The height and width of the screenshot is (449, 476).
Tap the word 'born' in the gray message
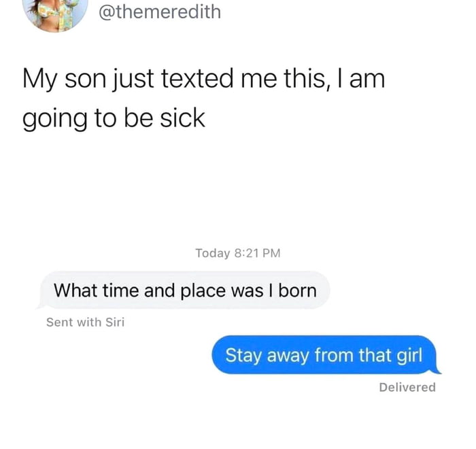pyautogui.click(x=298, y=290)
